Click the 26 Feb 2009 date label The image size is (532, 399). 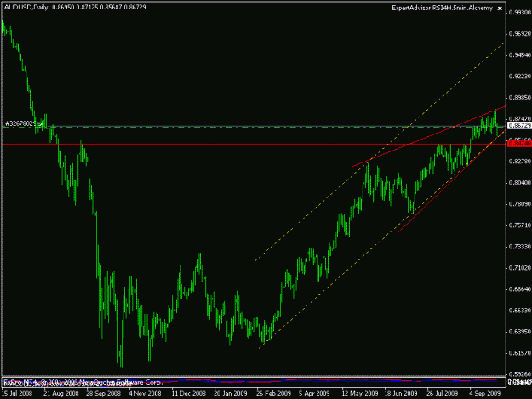pyautogui.click(x=273, y=394)
